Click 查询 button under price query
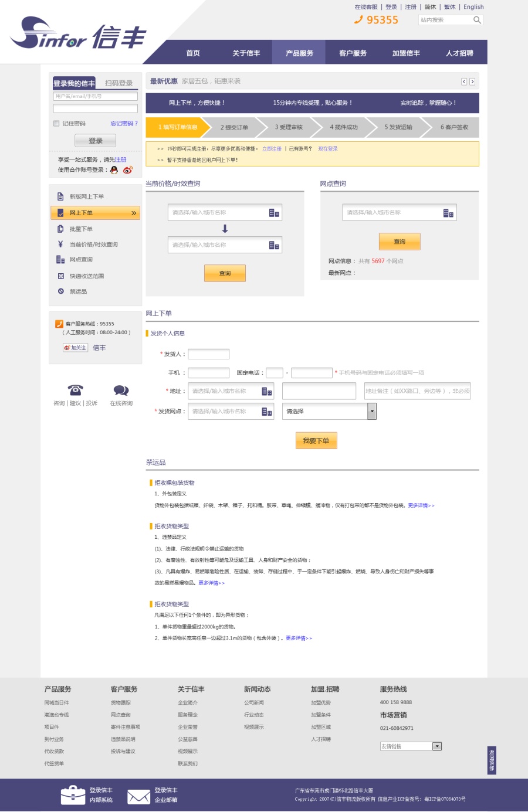Viewport: 528px width, 812px height. 225,273
